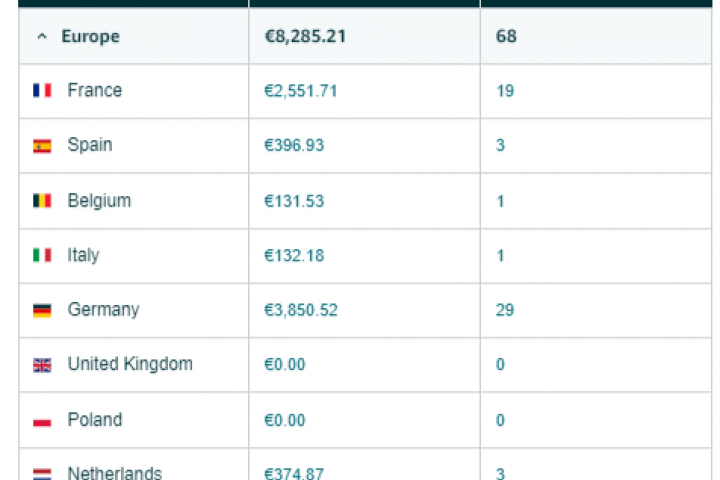
Task: Open France sales amount €2,551.71
Action: coord(300,91)
